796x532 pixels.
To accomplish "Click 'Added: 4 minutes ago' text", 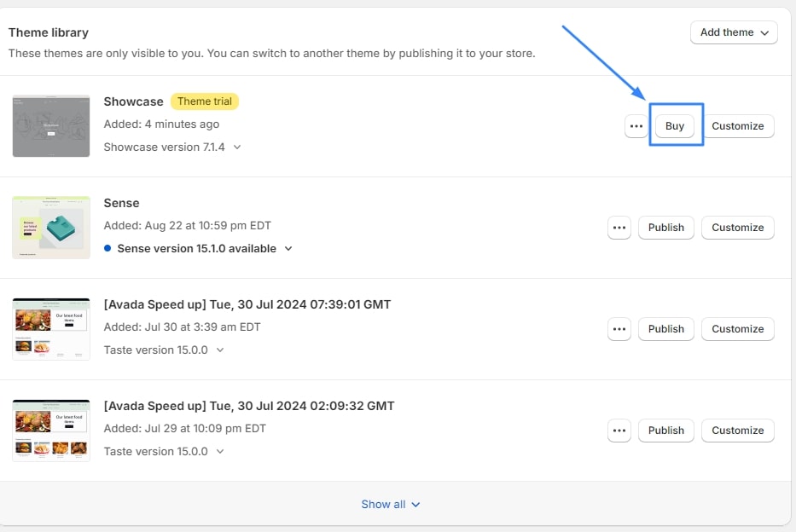I will 161,124.
